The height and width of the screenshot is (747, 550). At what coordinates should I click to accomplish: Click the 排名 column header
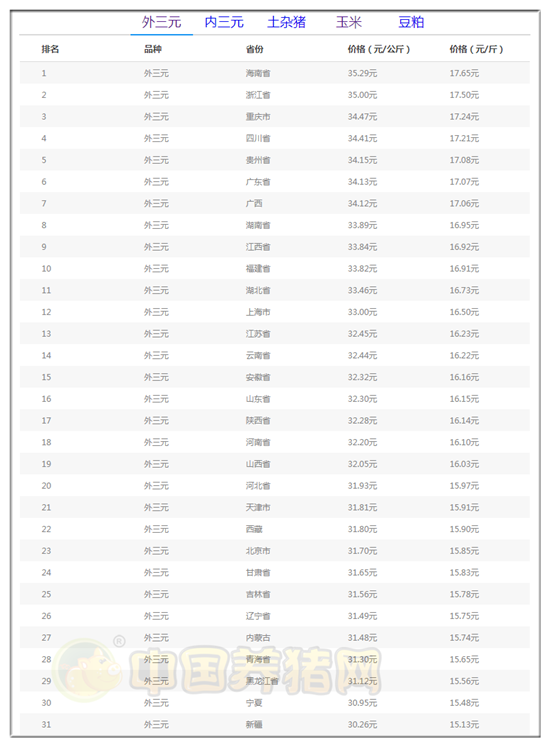click(x=50, y=49)
